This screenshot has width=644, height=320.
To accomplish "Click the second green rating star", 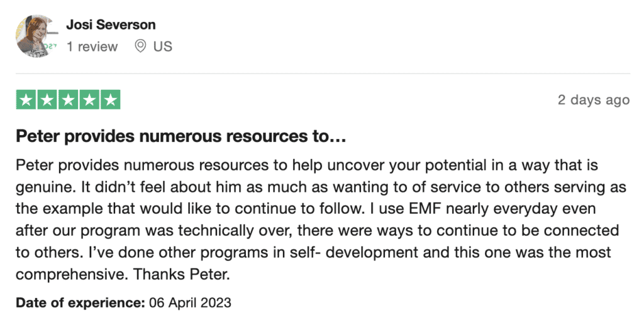I will pos(47,99).
